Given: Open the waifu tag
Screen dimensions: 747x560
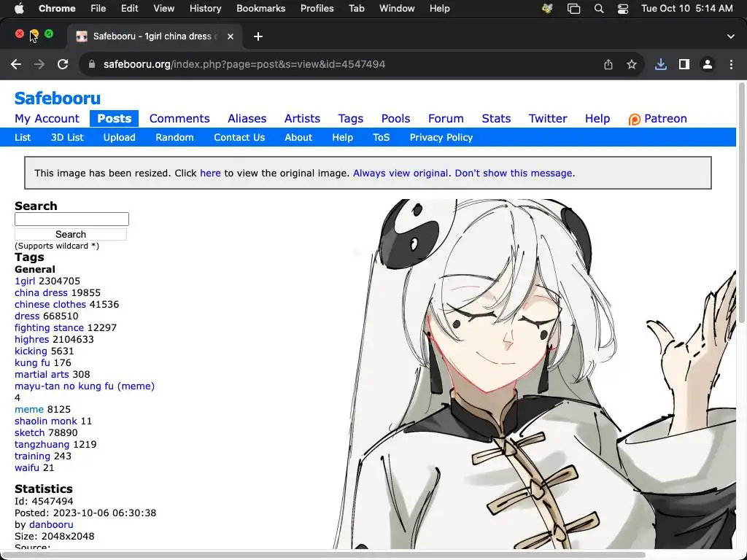Looking at the screenshot, I should tap(27, 468).
